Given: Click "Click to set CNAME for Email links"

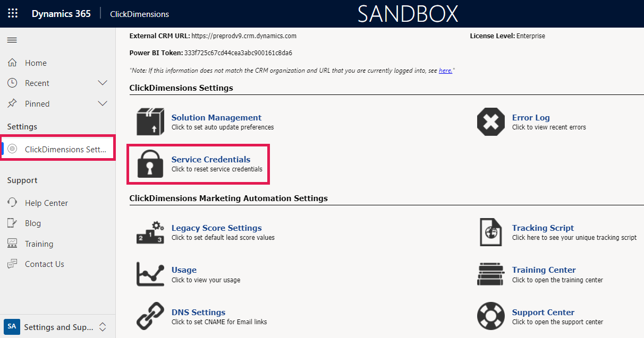Looking at the screenshot, I should (219, 322).
